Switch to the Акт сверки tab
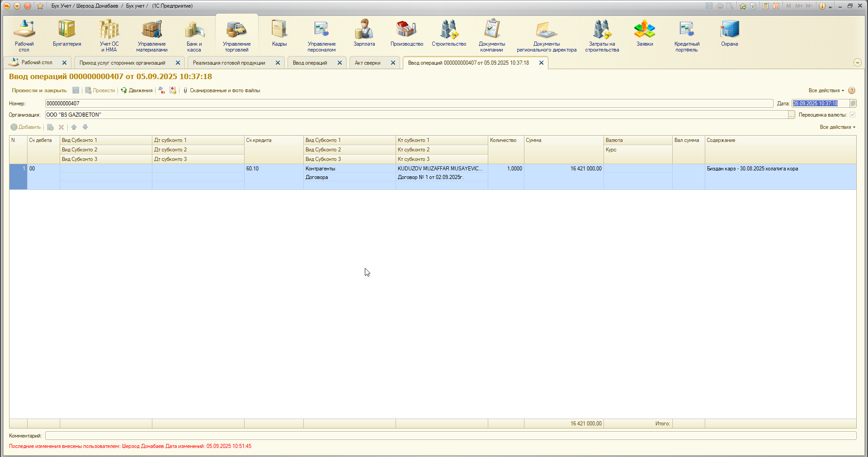868x457 pixels. coord(368,63)
